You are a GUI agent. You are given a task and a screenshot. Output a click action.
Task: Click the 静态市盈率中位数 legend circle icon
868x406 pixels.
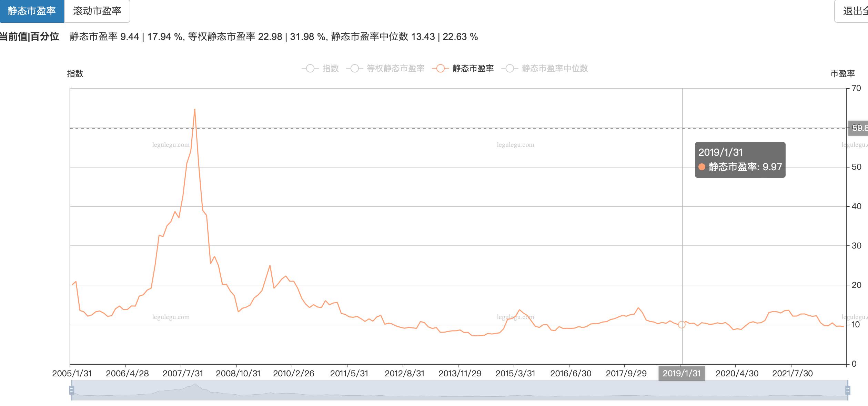(x=509, y=69)
